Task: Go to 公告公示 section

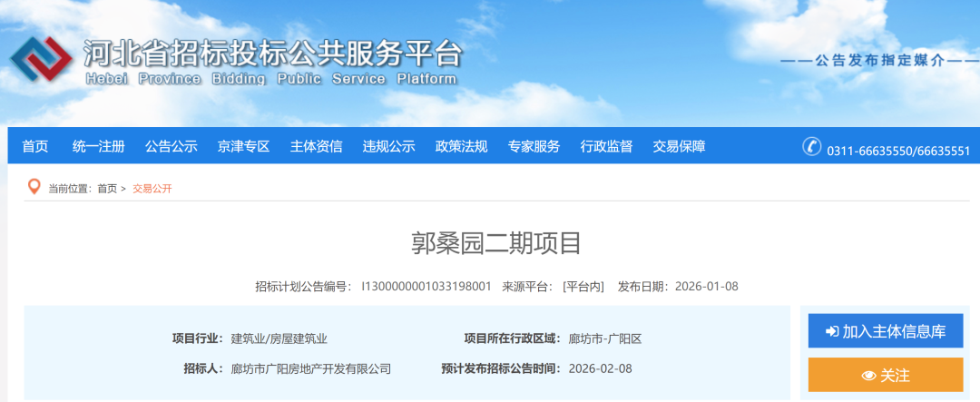Action: point(171,146)
